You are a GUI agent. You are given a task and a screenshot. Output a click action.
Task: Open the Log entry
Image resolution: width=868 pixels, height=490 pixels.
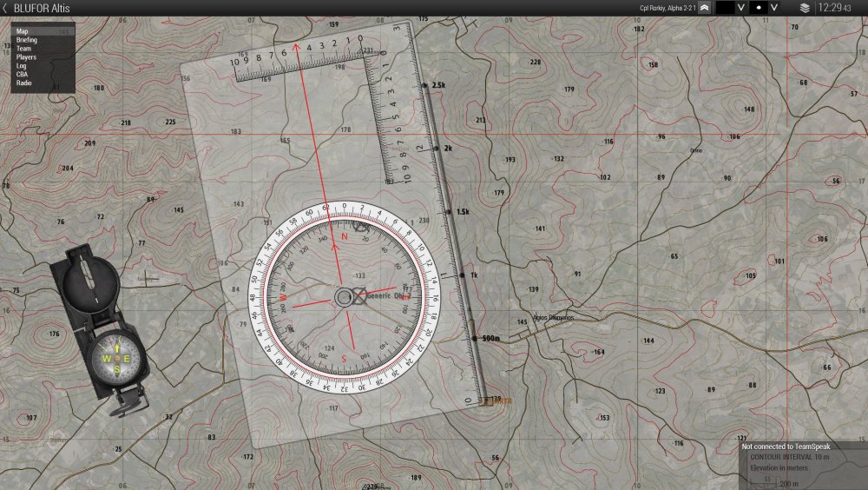point(22,66)
